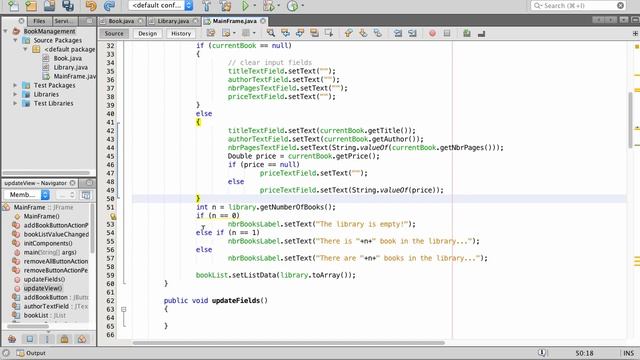
Task: Click the Debug Project icon
Action: (269, 6)
